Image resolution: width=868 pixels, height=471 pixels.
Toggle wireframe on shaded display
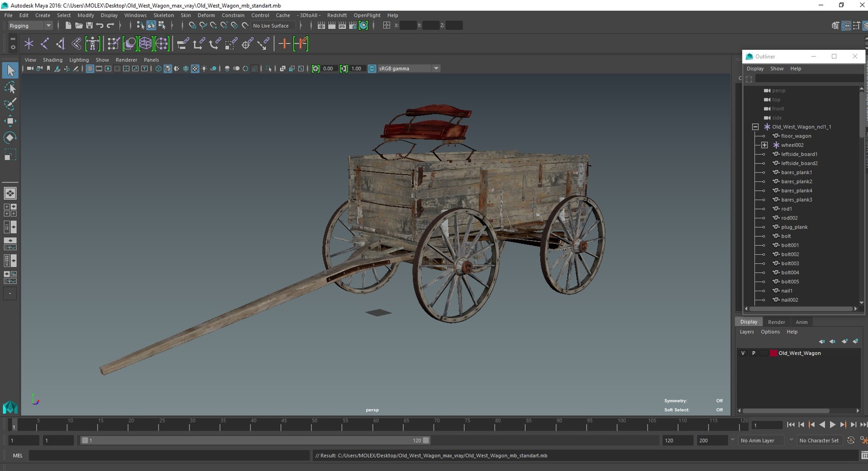pos(186,69)
